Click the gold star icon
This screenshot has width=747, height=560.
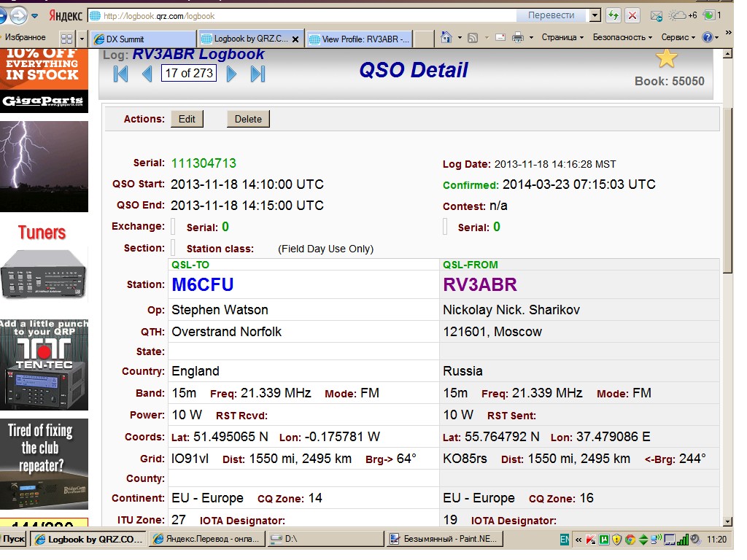tap(666, 58)
